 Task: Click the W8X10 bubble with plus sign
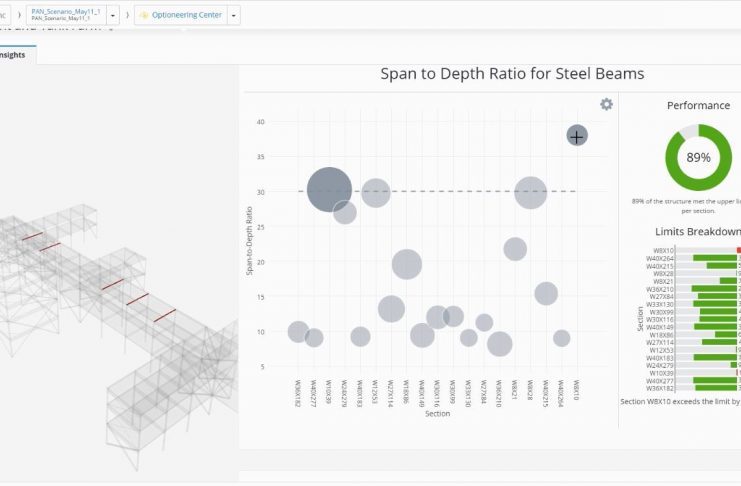point(577,135)
